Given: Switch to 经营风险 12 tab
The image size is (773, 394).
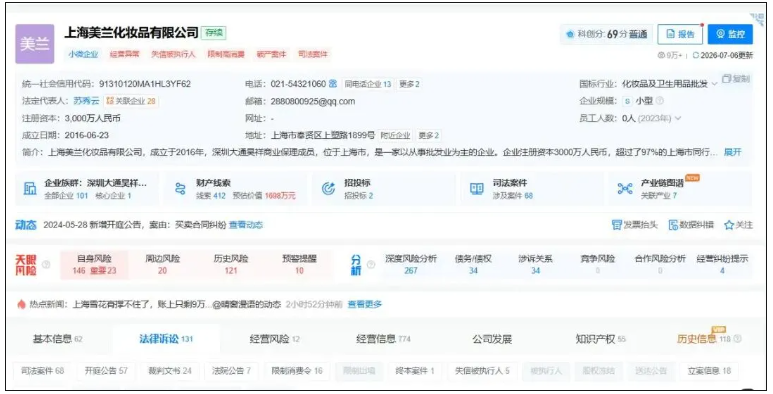Looking at the screenshot, I should 275,339.
